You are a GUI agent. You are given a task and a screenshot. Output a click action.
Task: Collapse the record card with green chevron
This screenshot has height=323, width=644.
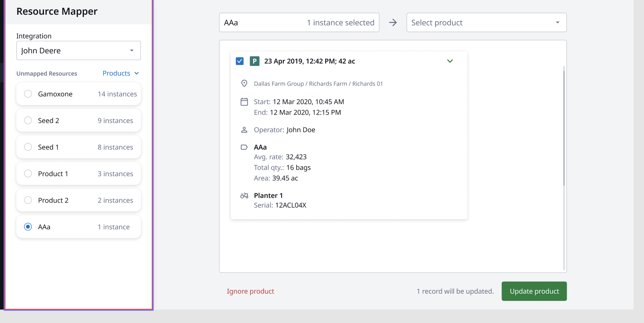[x=450, y=61]
